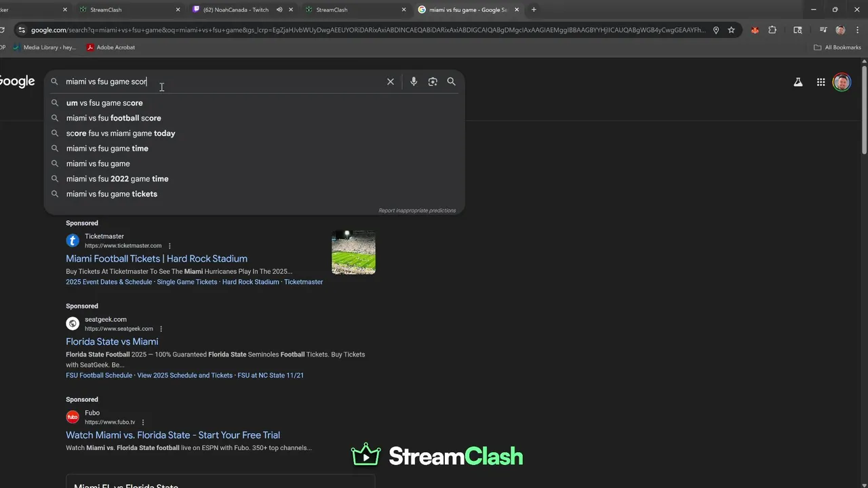Open Fubo ad options three dots
The image size is (868, 488).
pyautogui.click(x=142, y=422)
